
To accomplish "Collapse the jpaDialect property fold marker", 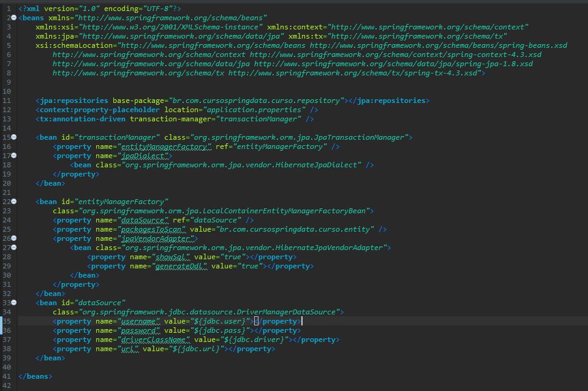I will pos(14,156).
